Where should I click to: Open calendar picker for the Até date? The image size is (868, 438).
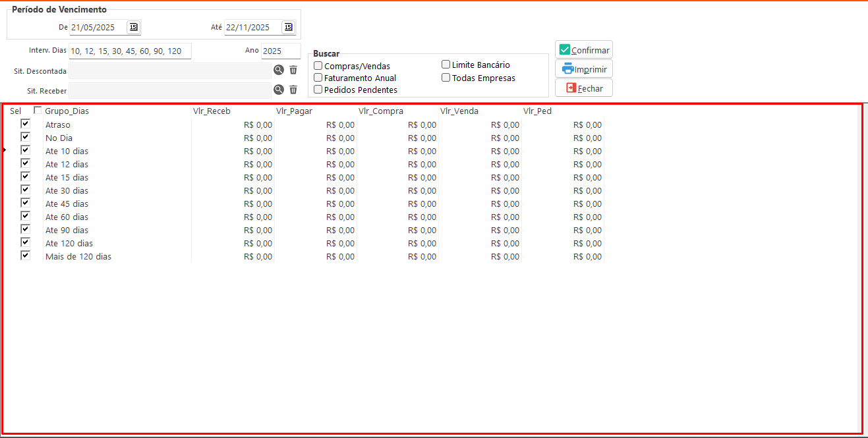tap(288, 27)
